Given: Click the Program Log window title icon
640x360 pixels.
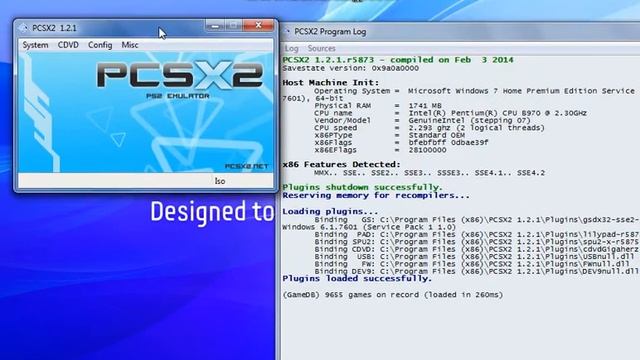Looking at the screenshot, I should [287, 31].
